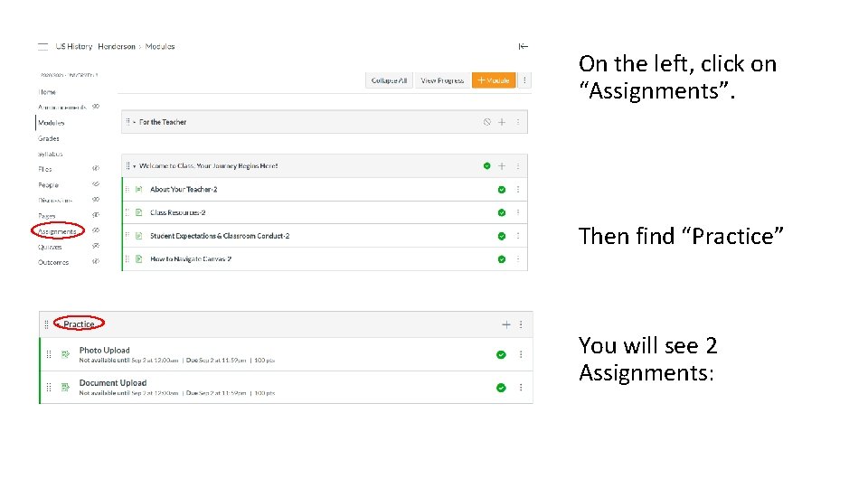Toggle publish checkmark for Document Upload
The width and height of the screenshot is (868, 488).
501,388
